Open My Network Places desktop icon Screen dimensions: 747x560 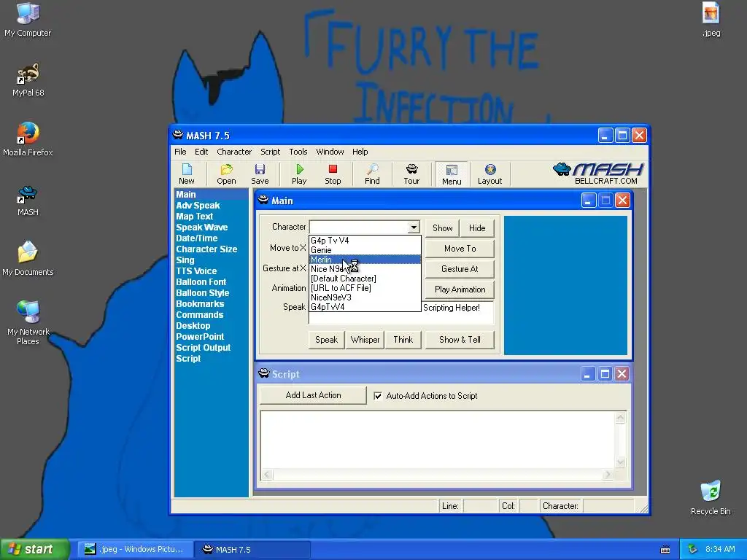[x=28, y=323]
